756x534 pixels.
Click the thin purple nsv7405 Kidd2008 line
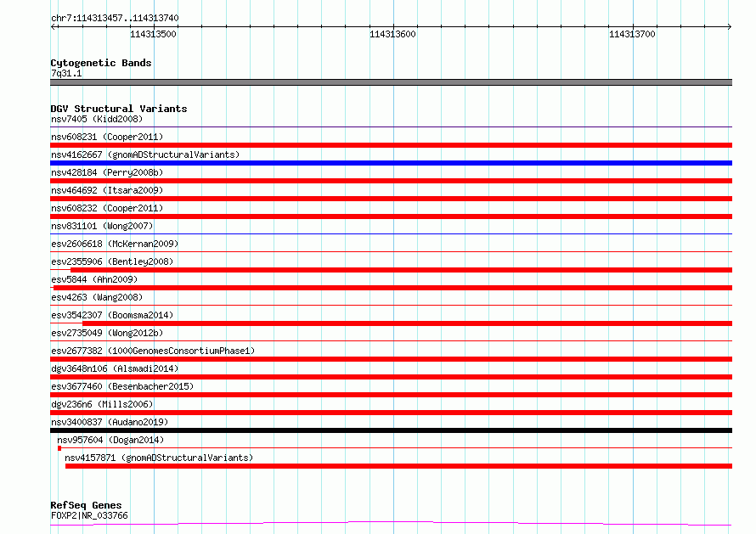(x=391, y=127)
